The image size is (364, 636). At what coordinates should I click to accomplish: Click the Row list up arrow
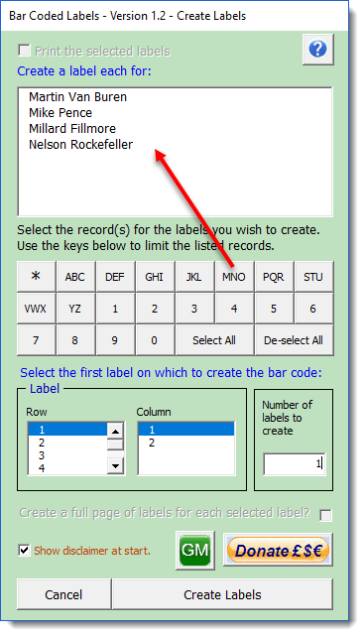115,432
